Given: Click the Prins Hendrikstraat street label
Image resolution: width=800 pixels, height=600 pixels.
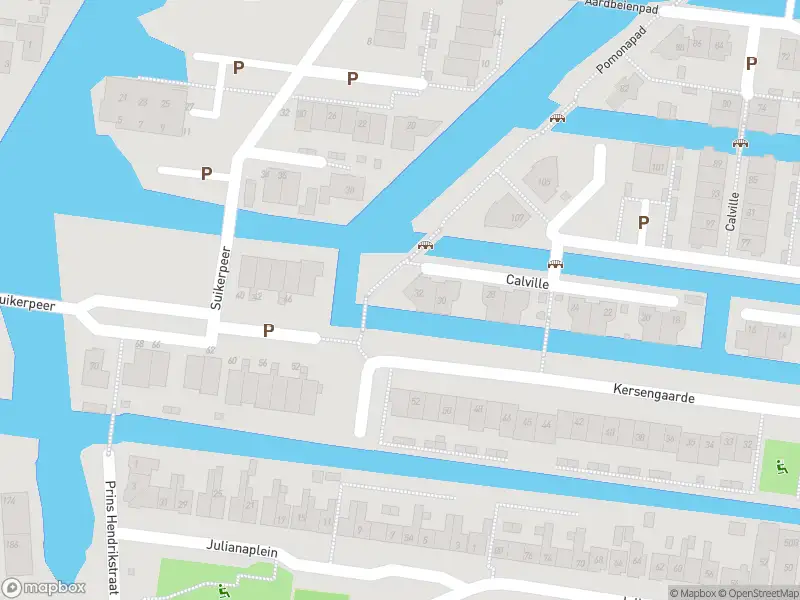Looking at the screenshot, I should (111, 538).
